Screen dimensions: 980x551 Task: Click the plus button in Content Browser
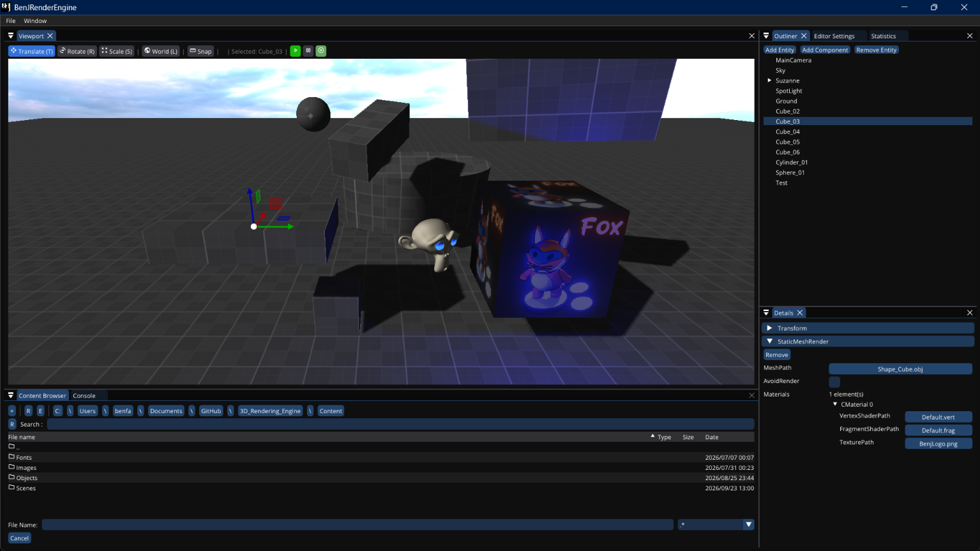tap(12, 411)
